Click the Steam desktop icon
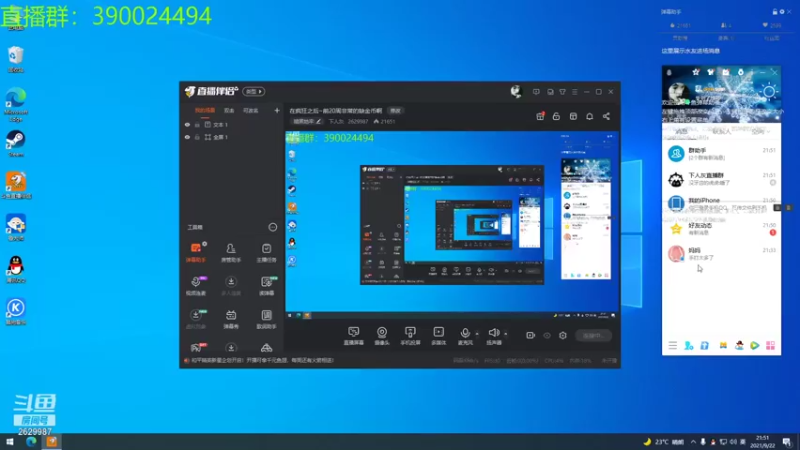Image resolution: width=800 pixels, height=450 pixels. [15, 143]
